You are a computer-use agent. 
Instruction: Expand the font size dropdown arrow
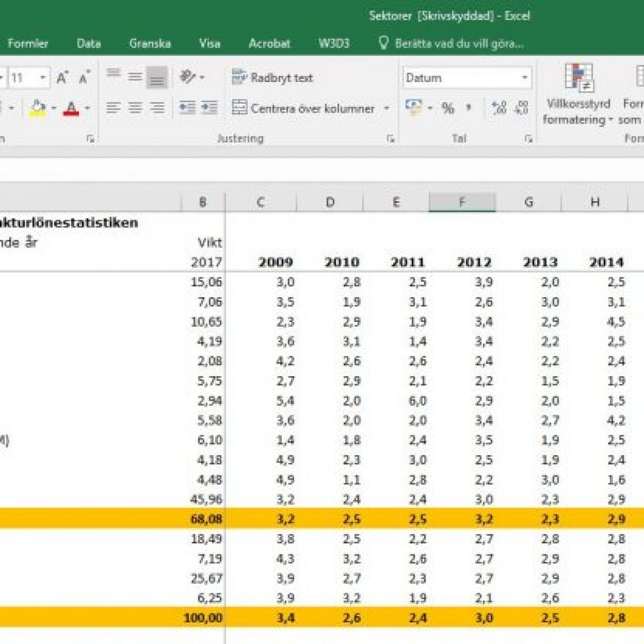click(x=43, y=78)
